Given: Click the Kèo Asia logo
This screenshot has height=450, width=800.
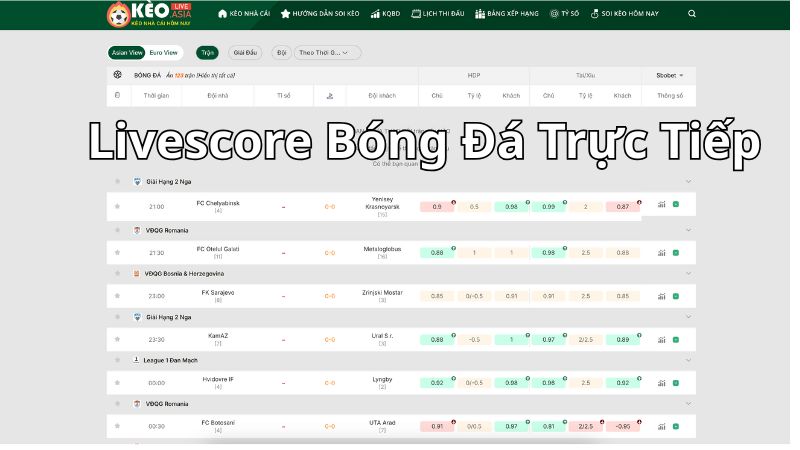Looking at the screenshot, I should [x=149, y=14].
